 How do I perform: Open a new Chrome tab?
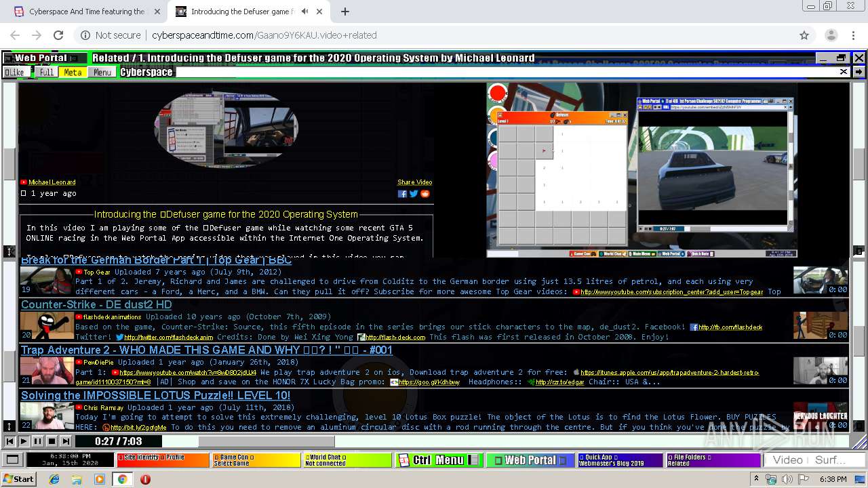click(345, 12)
